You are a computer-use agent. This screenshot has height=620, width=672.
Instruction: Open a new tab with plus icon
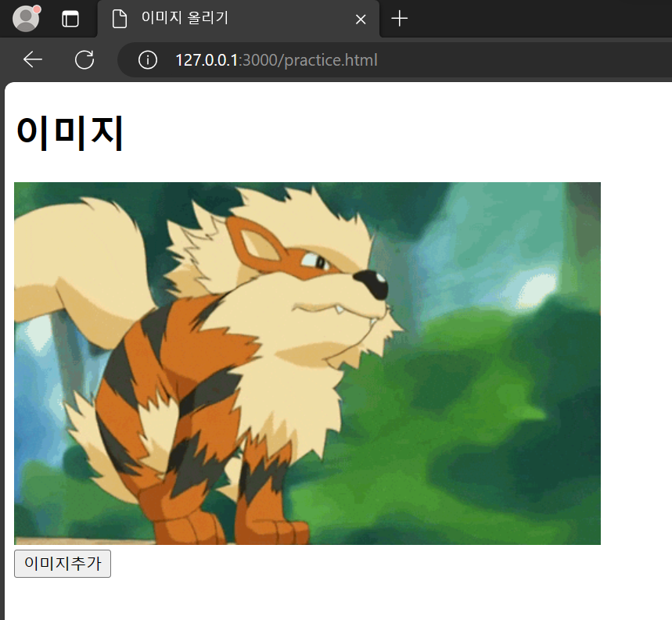point(400,19)
